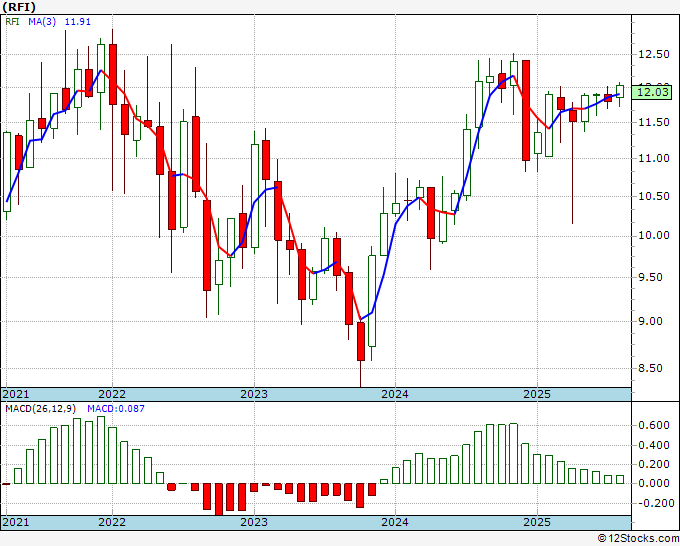
Task: Click the lowest red candle near 8.50
Action: 361,341
